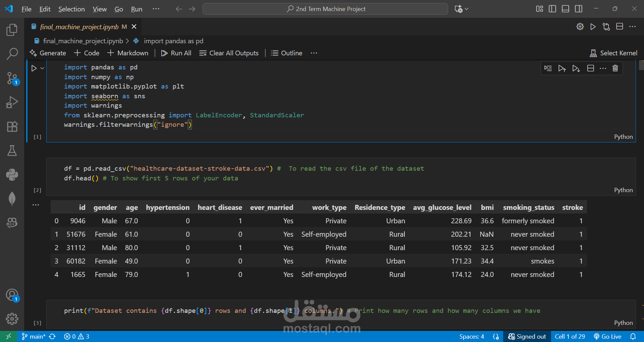Open the Python sidebar view
The height and width of the screenshot is (342, 644).
tap(12, 175)
